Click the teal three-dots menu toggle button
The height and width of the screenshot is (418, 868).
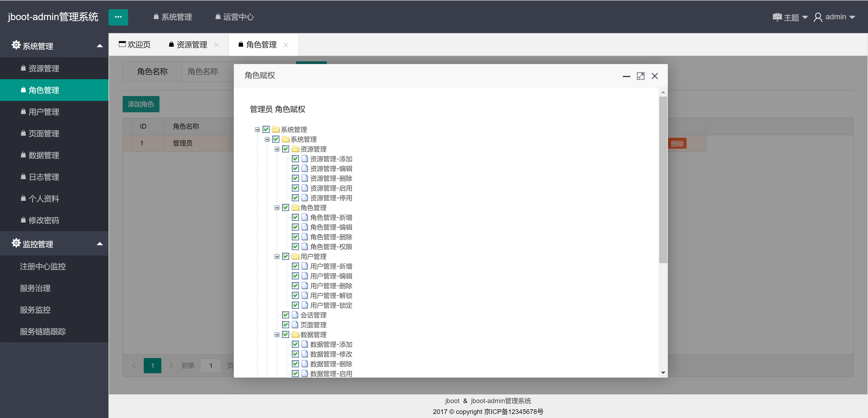(x=118, y=17)
